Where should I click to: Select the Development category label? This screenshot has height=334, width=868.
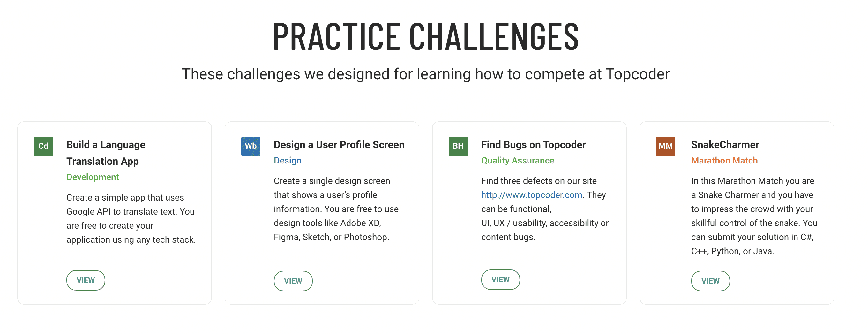point(93,177)
